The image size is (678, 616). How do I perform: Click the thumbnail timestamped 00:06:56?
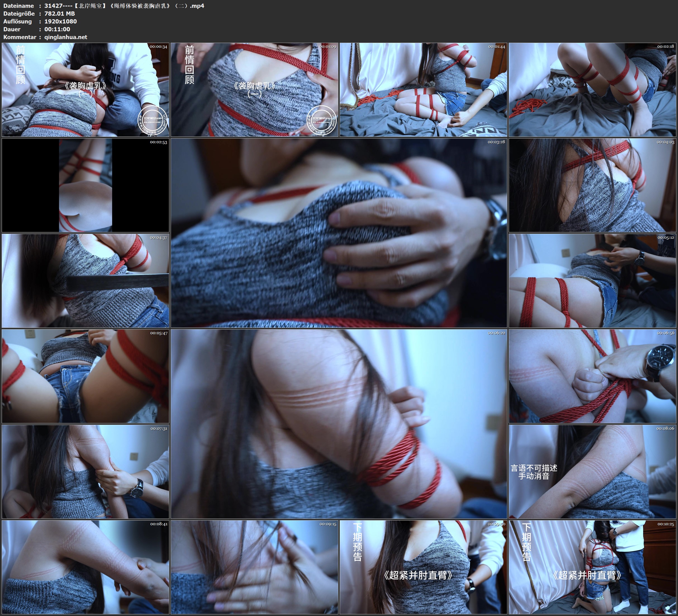pyautogui.click(x=592, y=376)
